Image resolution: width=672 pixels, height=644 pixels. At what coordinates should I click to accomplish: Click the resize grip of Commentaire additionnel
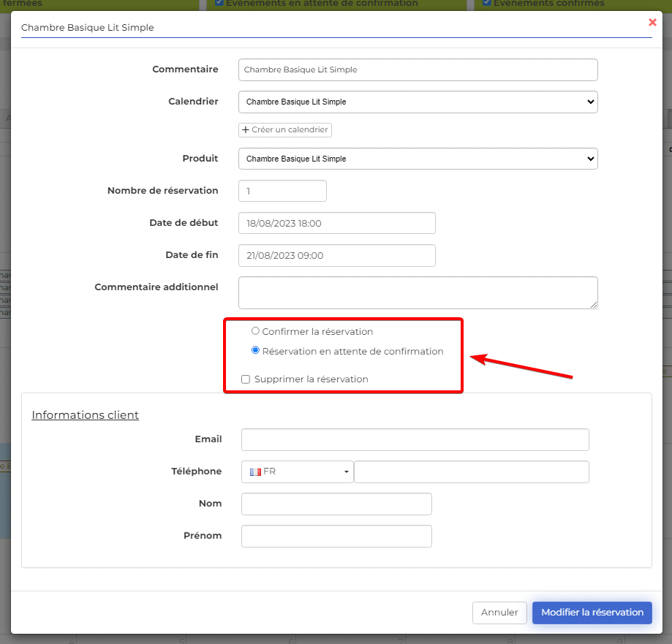(x=593, y=305)
